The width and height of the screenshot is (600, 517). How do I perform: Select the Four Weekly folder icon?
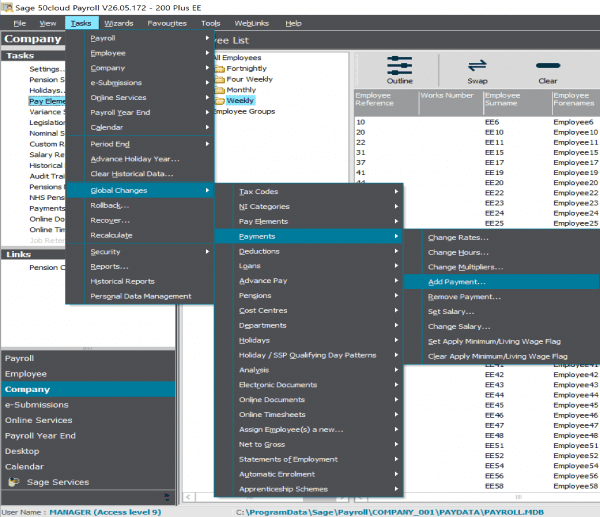[220, 80]
